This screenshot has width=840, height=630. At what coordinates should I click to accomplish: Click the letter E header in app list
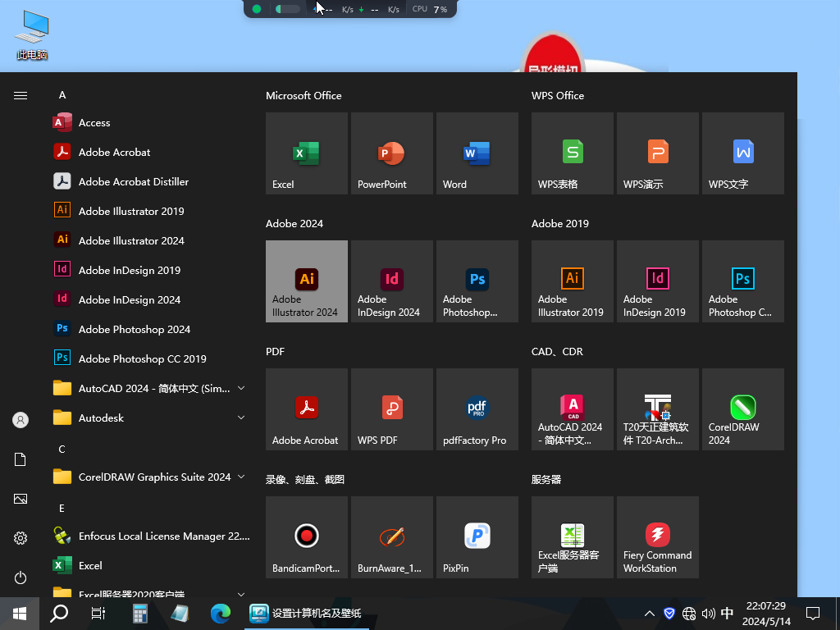pos(62,508)
